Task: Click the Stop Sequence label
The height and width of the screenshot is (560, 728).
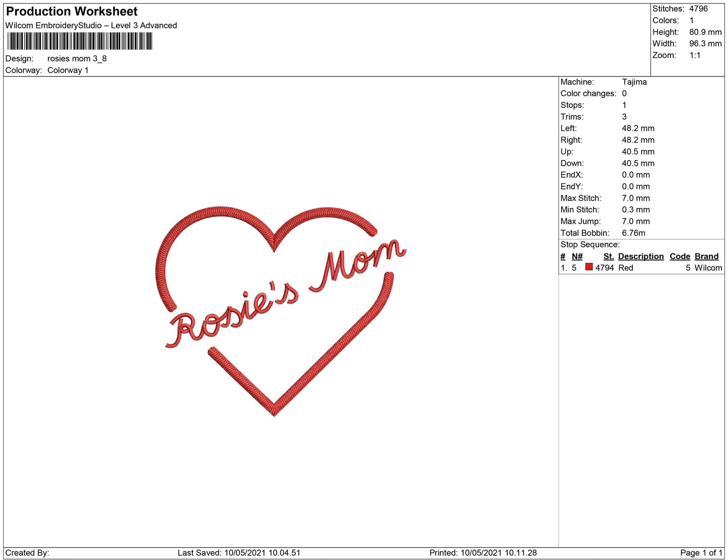Action: coord(590,245)
